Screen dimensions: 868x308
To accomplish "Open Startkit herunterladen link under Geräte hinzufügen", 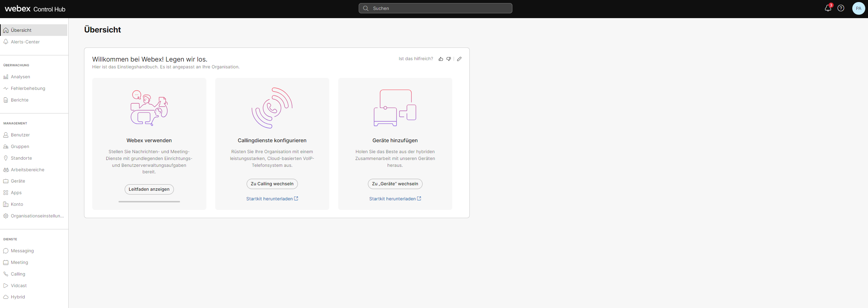I will [x=395, y=199].
